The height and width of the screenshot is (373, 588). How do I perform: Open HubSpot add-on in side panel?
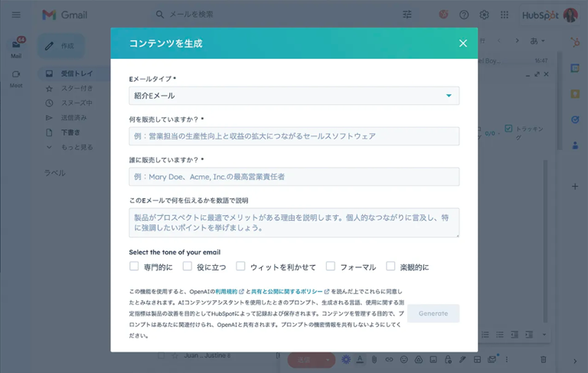575,42
